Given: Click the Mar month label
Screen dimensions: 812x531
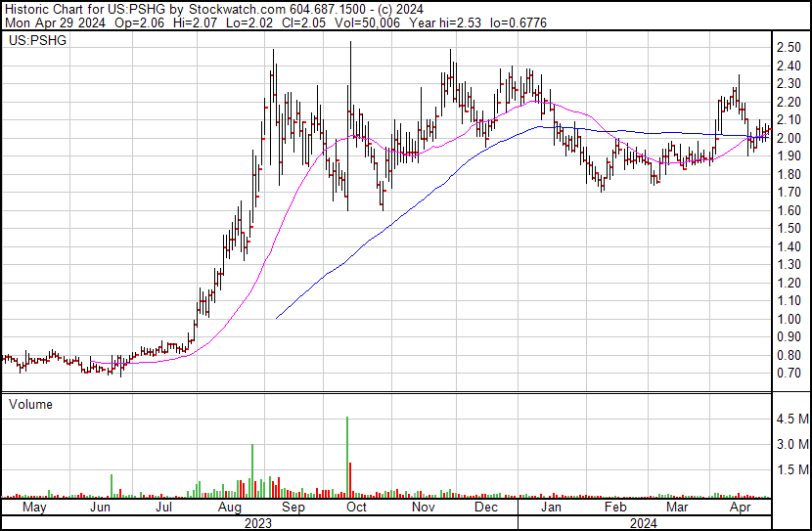Looking at the screenshot, I should click(x=677, y=508).
